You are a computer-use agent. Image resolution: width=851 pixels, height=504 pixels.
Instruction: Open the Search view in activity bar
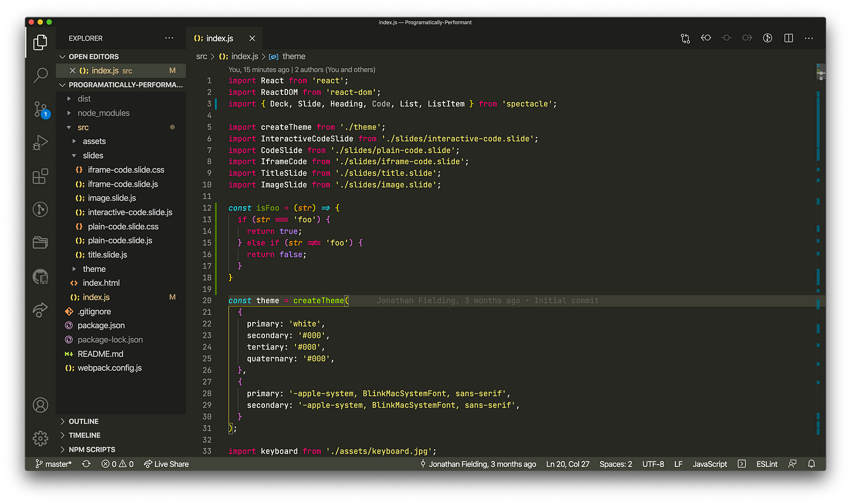40,75
